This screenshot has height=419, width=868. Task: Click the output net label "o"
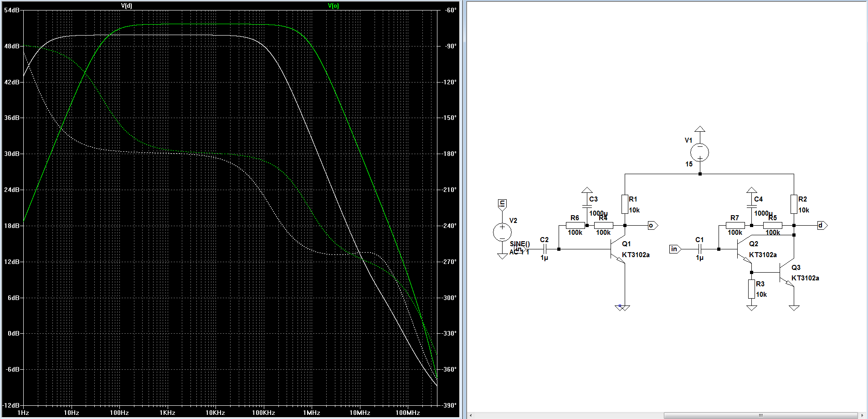coord(653,225)
